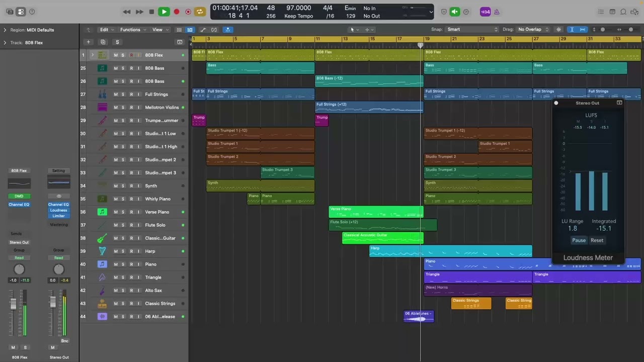Open the View menu dropdown

(x=160, y=30)
